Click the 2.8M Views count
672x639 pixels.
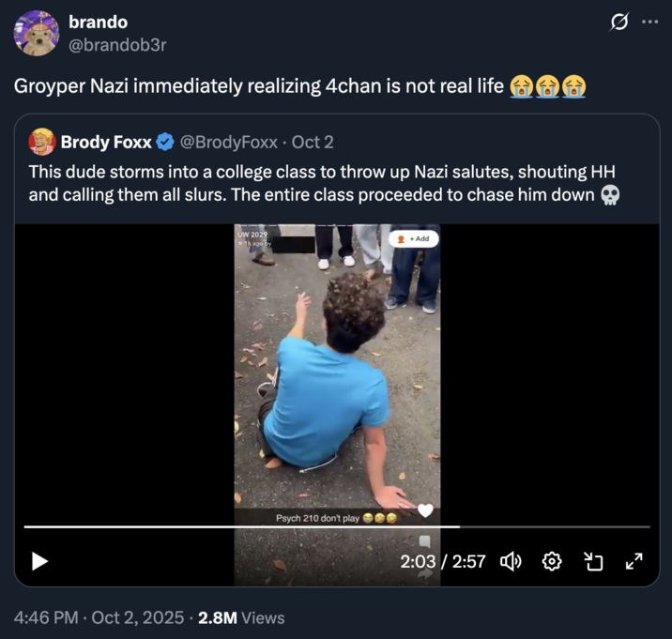241,617
